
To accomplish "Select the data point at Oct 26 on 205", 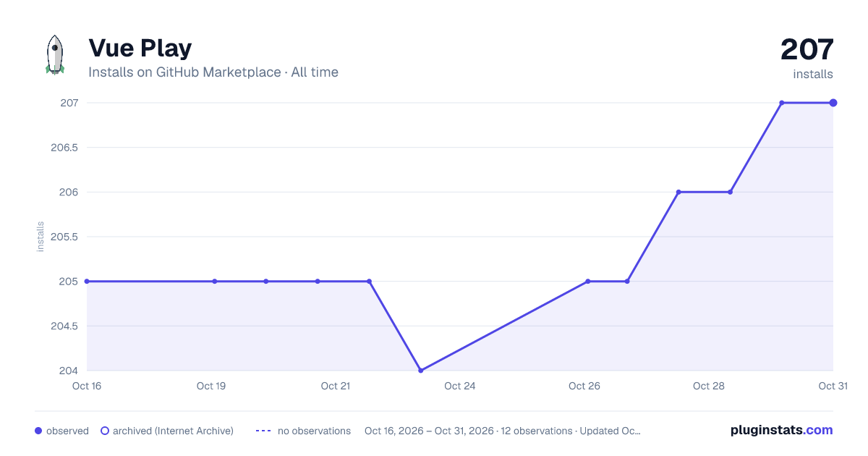I will (x=588, y=282).
